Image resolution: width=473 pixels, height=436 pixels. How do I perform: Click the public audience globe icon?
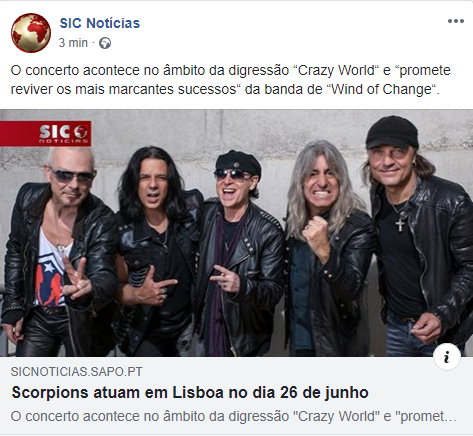click(105, 43)
